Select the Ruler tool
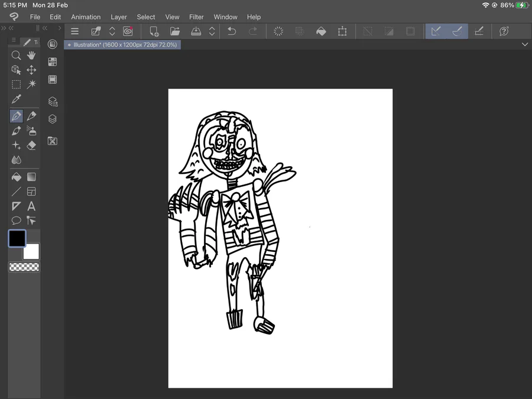Viewport: 532px width, 399px height. 16,206
